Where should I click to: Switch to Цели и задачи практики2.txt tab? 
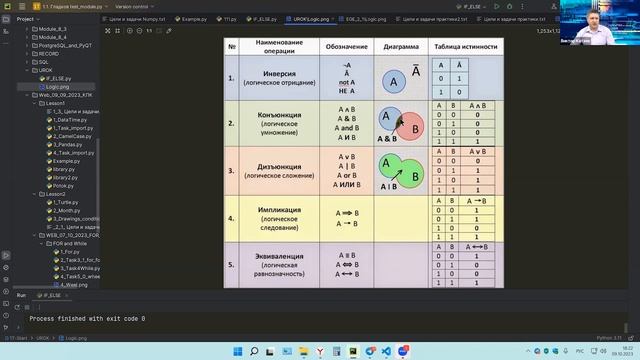pos(432,19)
